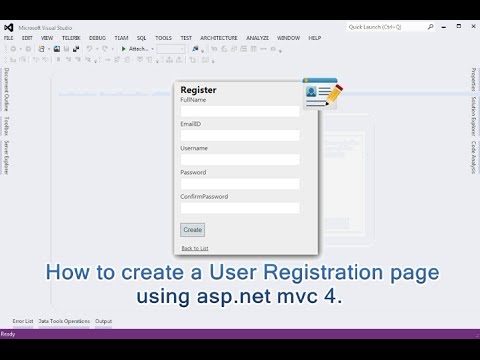Focus the FullName input field
The image size is (480, 360).
(x=240, y=111)
